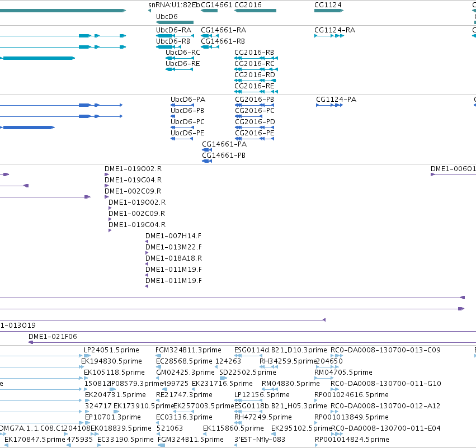Select the RM04830.5prime EST label
This screenshot has width=476, height=448.
click(290, 384)
